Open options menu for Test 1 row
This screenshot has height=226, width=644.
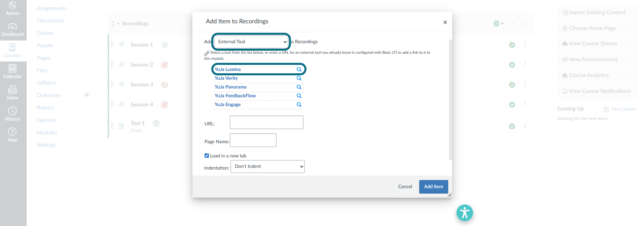[x=525, y=126]
